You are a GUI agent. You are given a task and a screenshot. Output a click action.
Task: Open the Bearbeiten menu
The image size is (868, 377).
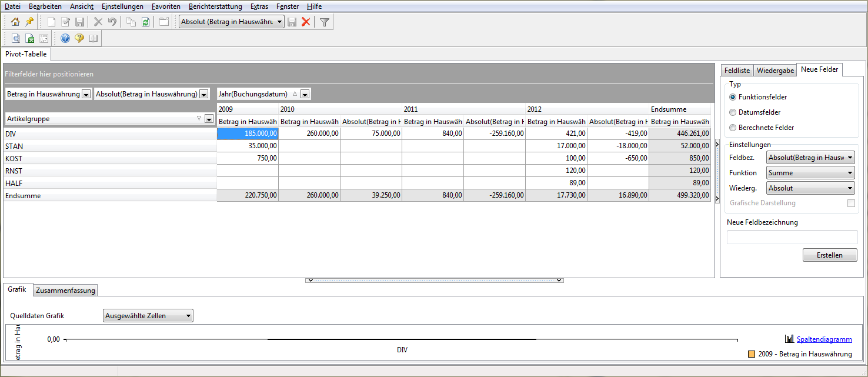pos(45,6)
